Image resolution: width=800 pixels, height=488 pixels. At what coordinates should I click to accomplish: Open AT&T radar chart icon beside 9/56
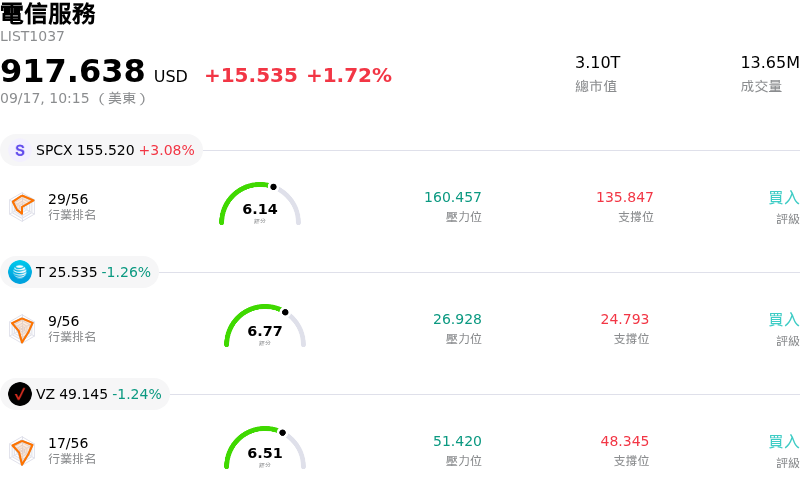point(22,329)
